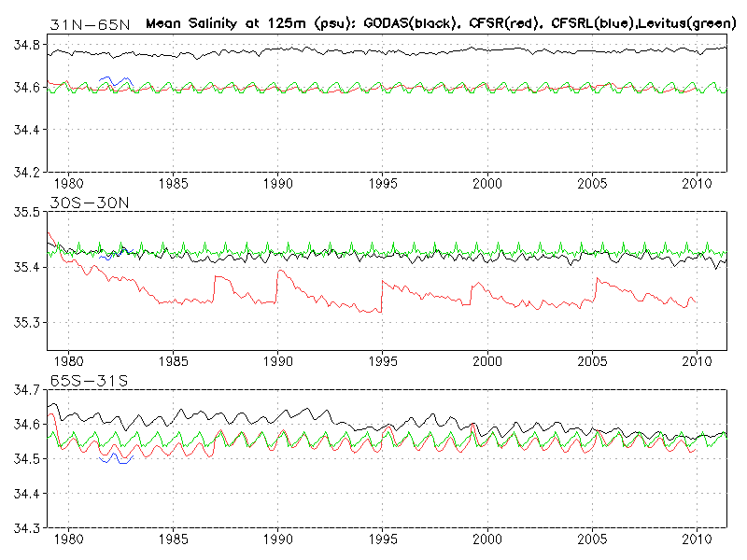Select the 2010 x-axis label under the 30S-30N panel
The width and height of the screenshot is (747, 560).
pos(697,362)
